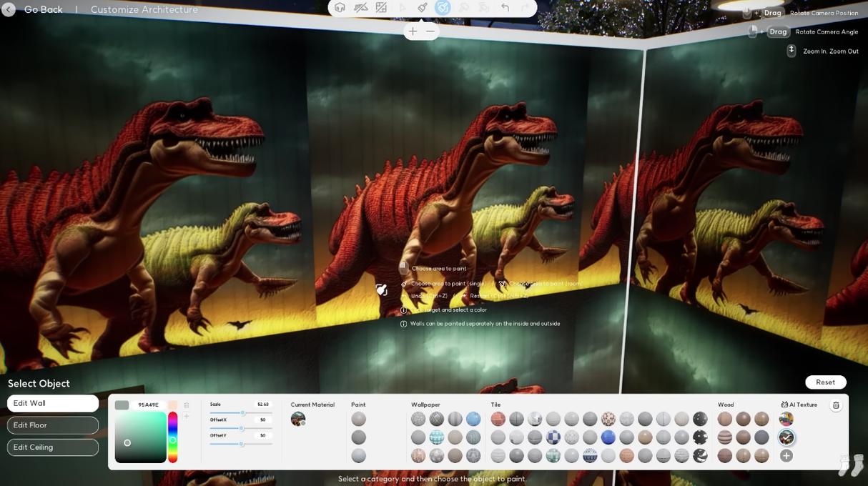Click the OffsetX slider handle
This screenshot has width=868, height=486.
pyautogui.click(x=242, y=428)
